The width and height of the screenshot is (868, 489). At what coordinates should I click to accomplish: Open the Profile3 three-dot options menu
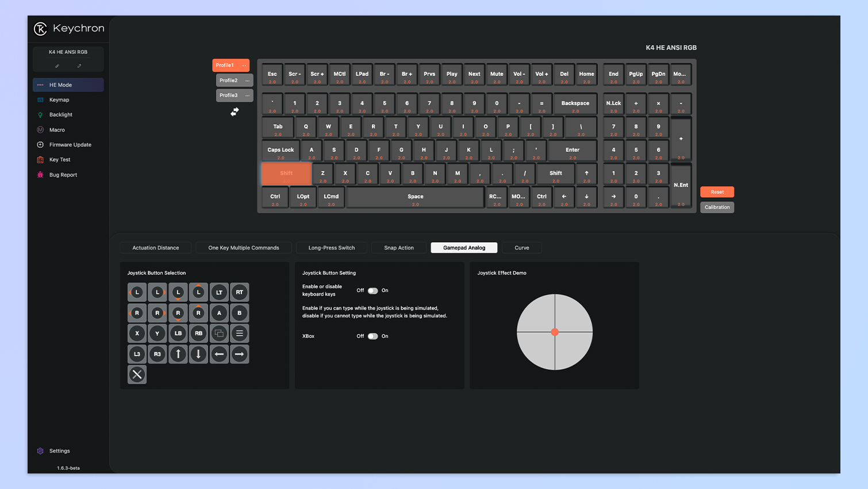point(247,95)
